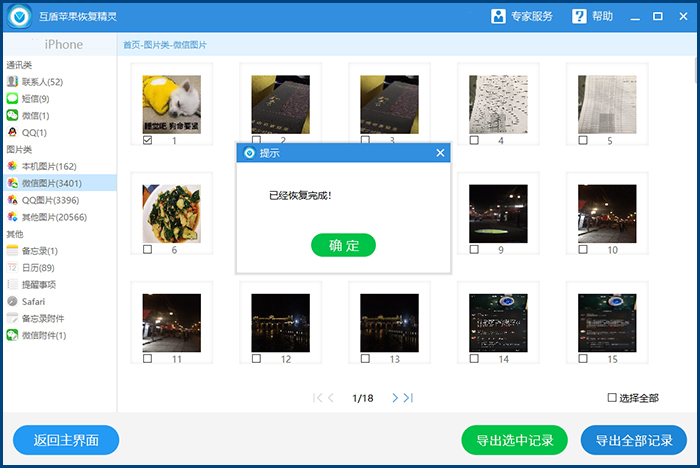
Task: Click the iPhone device label
Action: [x=63, y=44]
